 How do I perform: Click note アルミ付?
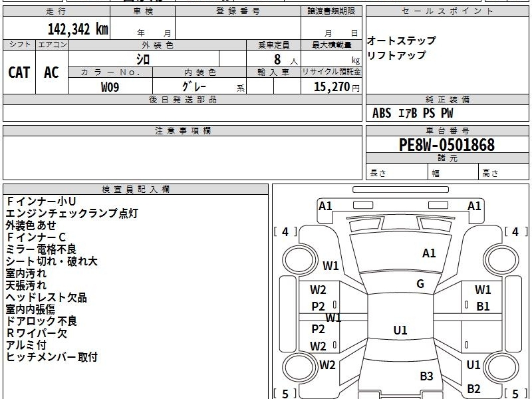(x=26, y=344)
